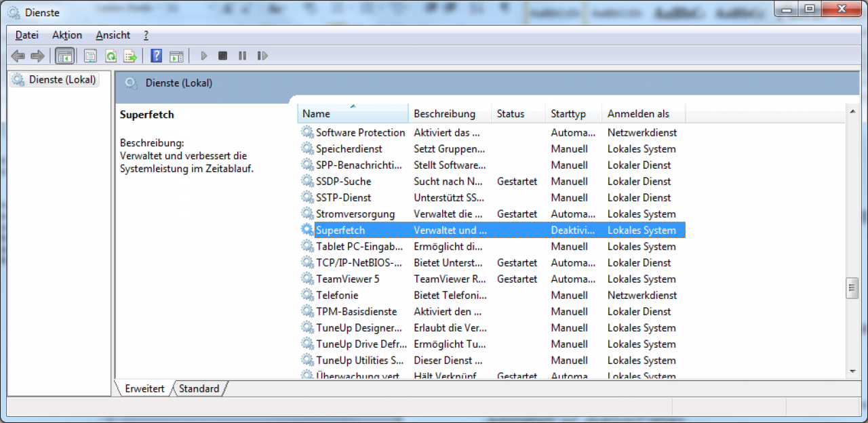
Task: Click the scrollbar down arrow in services list
Action: point(852,371)
